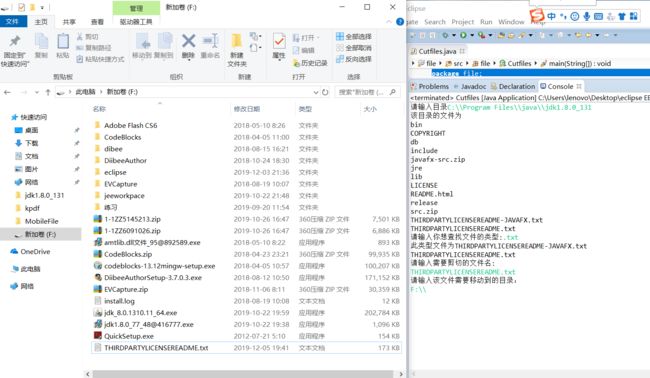Open the blue File (文件) tab
This screenshot has height=378, width=650.
click(x=12, y=22)
